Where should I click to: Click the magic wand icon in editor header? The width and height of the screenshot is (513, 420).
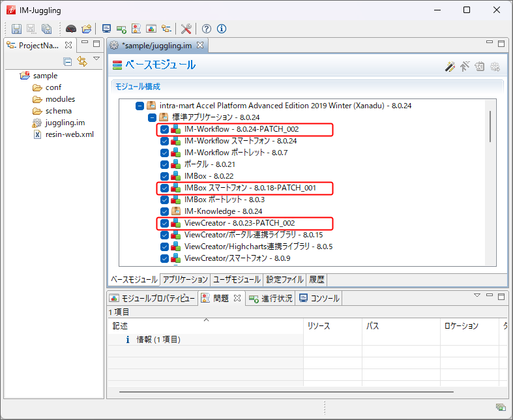pyautogui.click(x=450, y=67)
